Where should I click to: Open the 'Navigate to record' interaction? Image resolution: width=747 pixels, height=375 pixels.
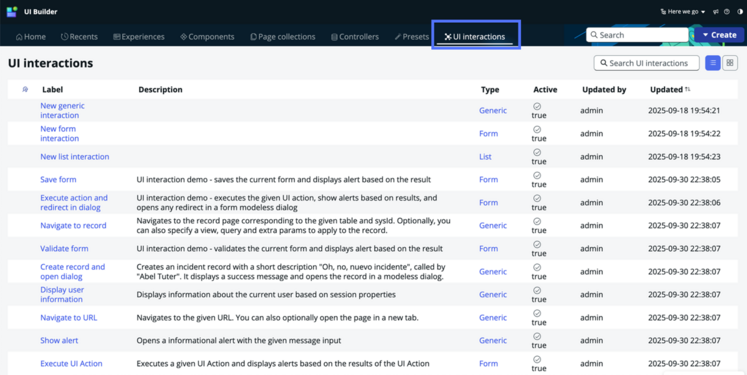[73, 225]
